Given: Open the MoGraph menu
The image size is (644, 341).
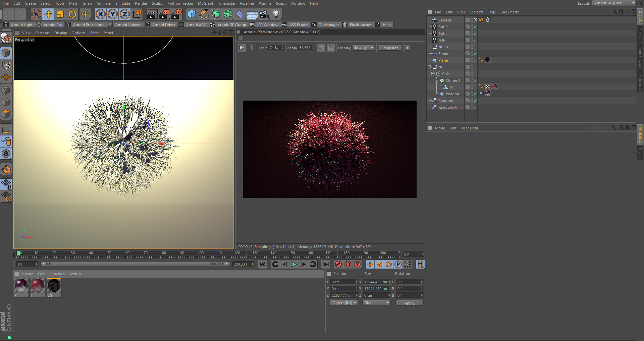Looking at the screenshot, I should pyautogui.click(x=206, y=3).
